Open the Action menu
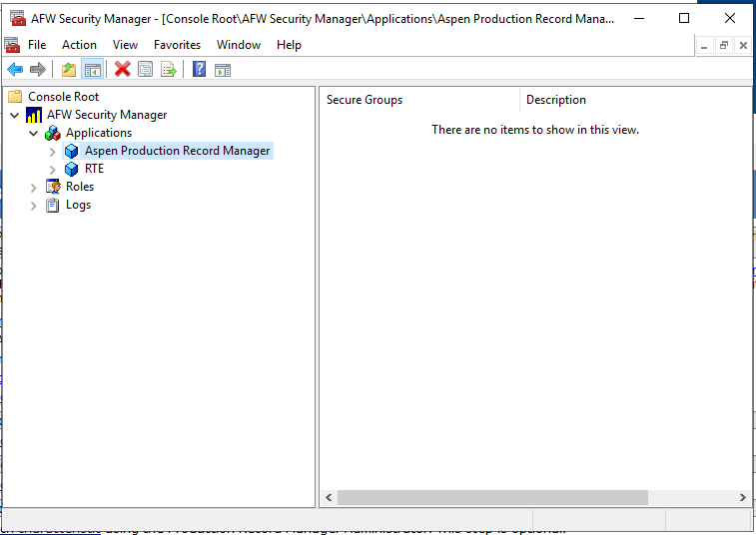Viewport: 756px width, 535px height. coord(79,45)
